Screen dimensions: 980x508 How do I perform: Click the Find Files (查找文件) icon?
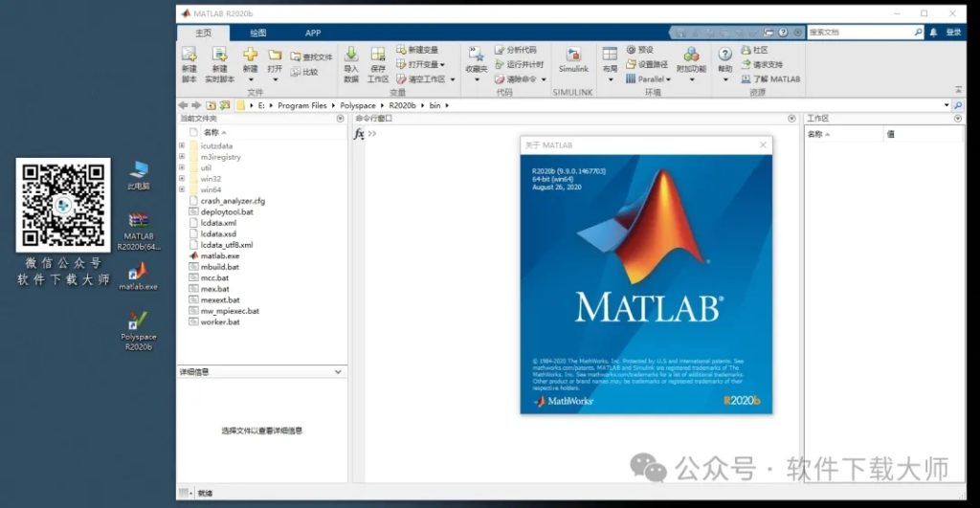pyautogui.click(x=297, y=56)
